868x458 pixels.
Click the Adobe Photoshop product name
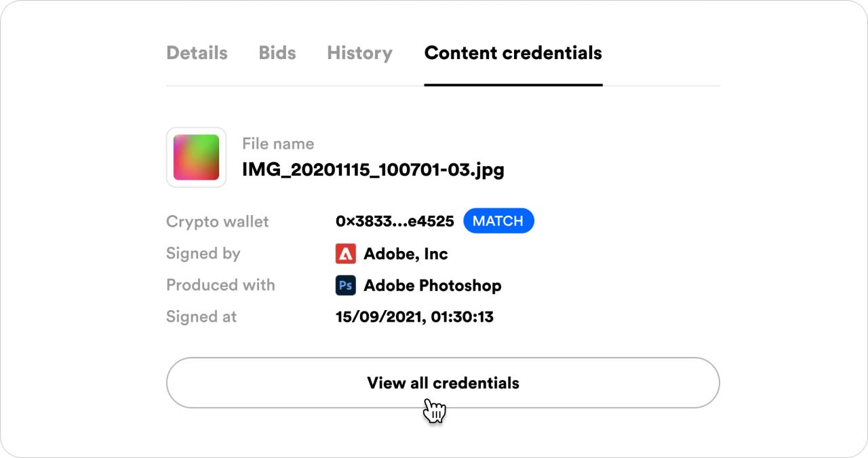433,285
